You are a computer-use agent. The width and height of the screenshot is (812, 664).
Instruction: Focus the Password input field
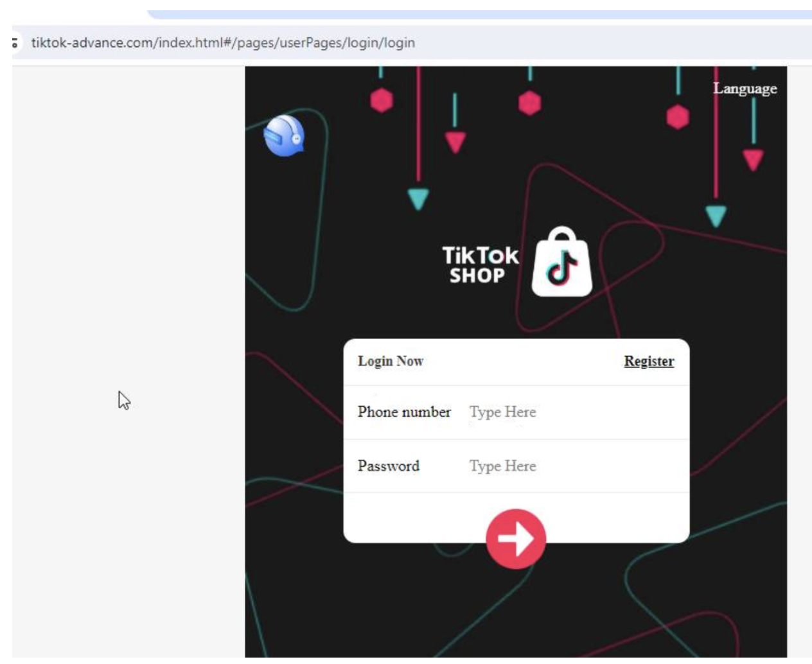(572, 466)
